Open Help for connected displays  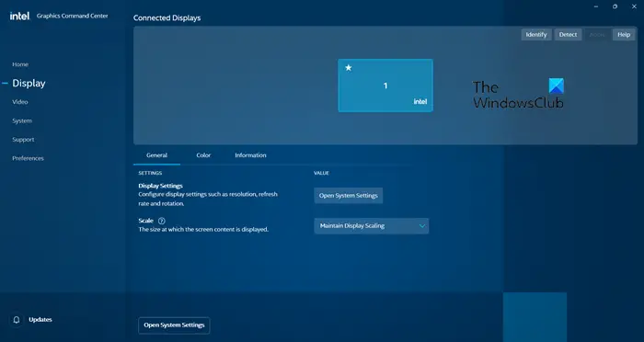point(624,35)
